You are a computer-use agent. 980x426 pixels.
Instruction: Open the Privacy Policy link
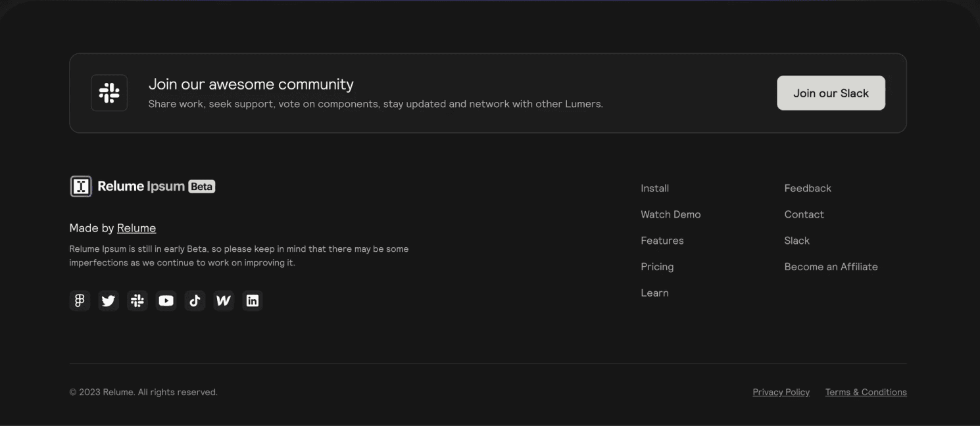click(x=781, y=392)
